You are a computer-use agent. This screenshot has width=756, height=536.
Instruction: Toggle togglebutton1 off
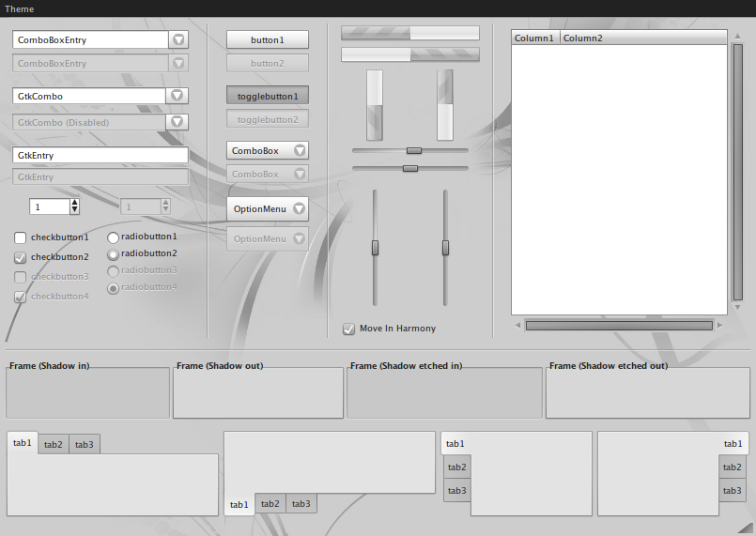pos(268,96)
